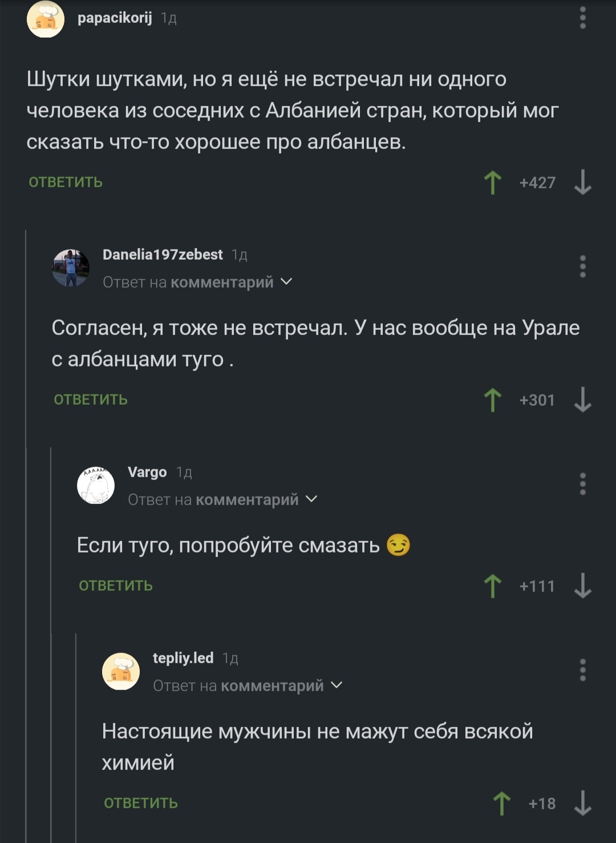Downvote the comment rated +301
The width and height of the screenshot is (616, 843).
point(582,400)
